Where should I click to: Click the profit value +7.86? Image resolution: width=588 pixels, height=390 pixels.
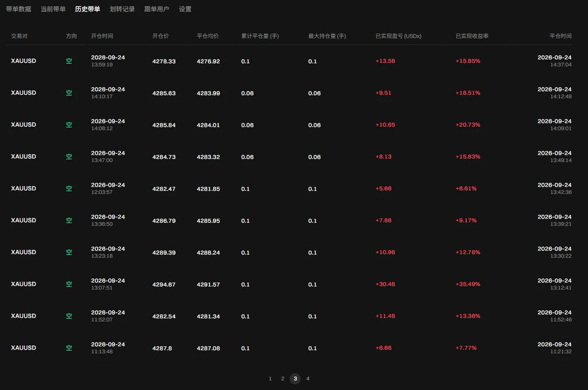(x=384, y=220)
